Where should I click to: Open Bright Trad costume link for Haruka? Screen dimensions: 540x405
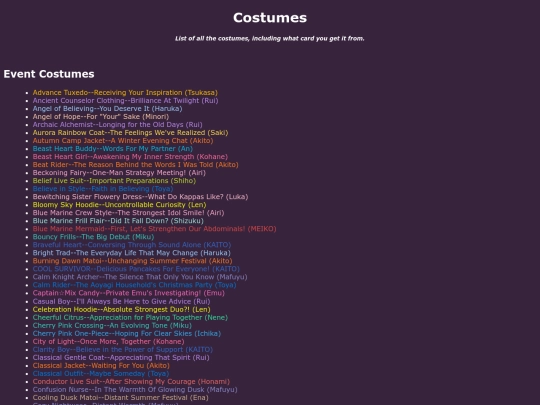tap(132, 253)
